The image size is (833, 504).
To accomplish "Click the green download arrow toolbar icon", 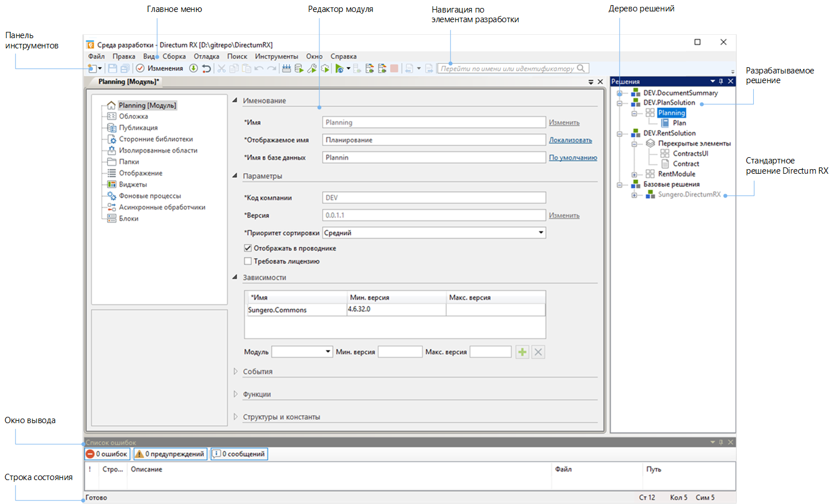I will (x=194, y=68).
